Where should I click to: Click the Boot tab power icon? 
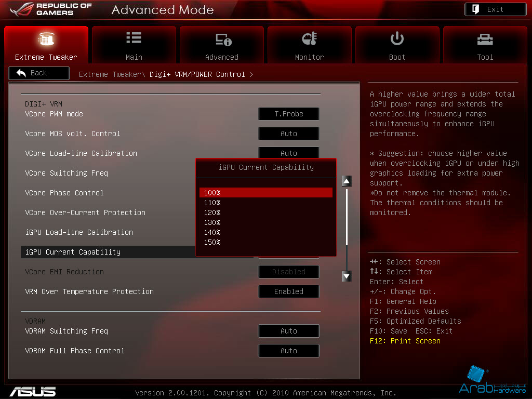tap(397, 39)
